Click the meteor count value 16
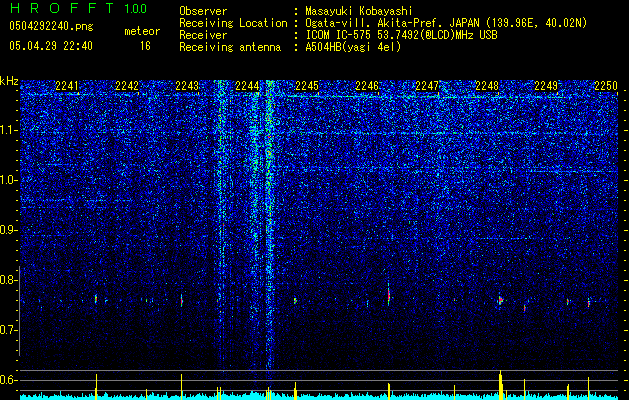This screenshot has height=400, width=629. click(145, 46)
